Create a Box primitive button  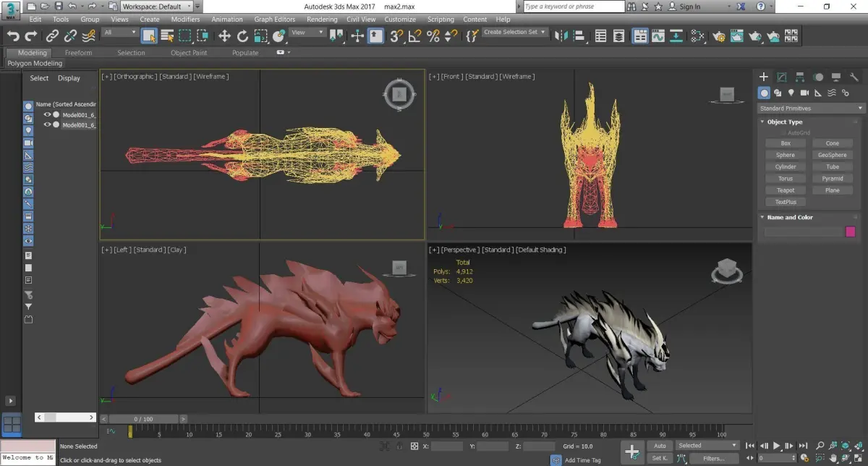coord(786,143)
